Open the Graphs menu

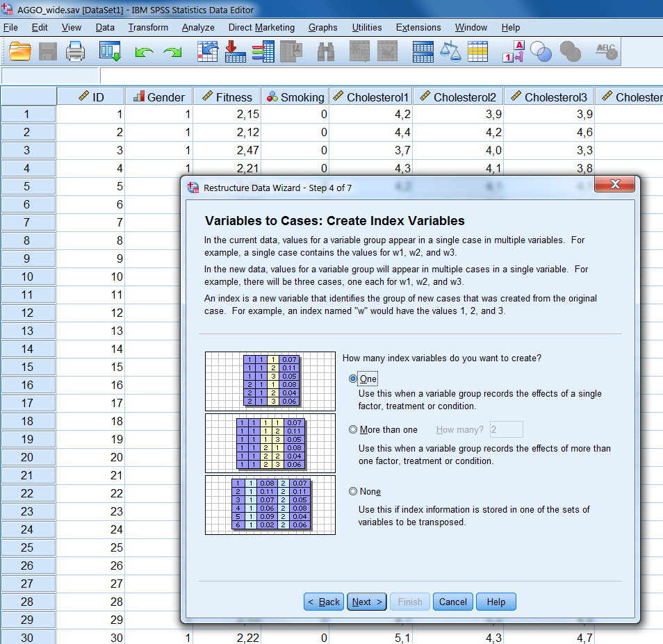point(322,27)
